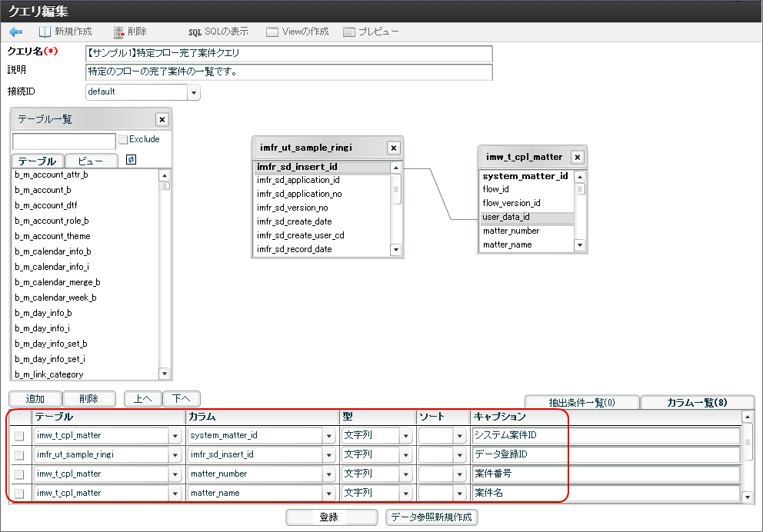This screenshot has width=763, height=532.
Task: Click the back arrow icon
Action: pyautogui.click(x=15, y=32)
